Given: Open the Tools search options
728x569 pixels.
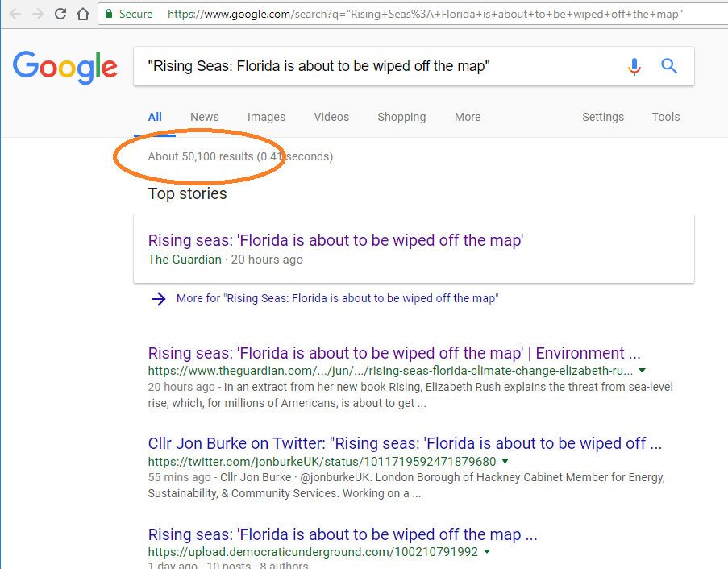Looking at the screenshot, I should [666, 117].
